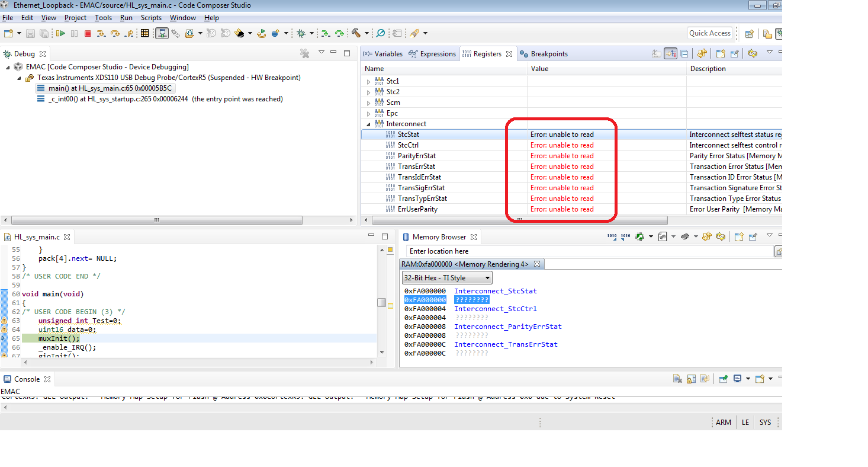Click the Load program icon in the toolbar

[x=189, y=33]
